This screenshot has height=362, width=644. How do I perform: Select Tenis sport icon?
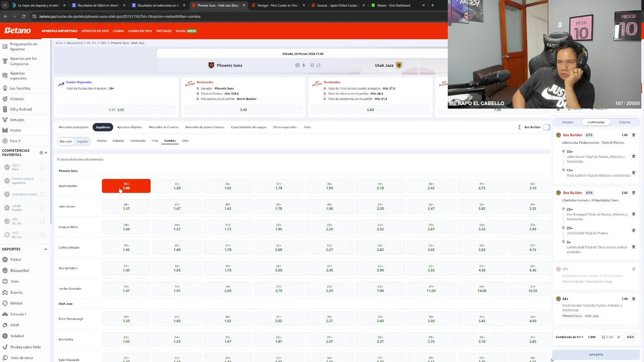click(5, 282)
